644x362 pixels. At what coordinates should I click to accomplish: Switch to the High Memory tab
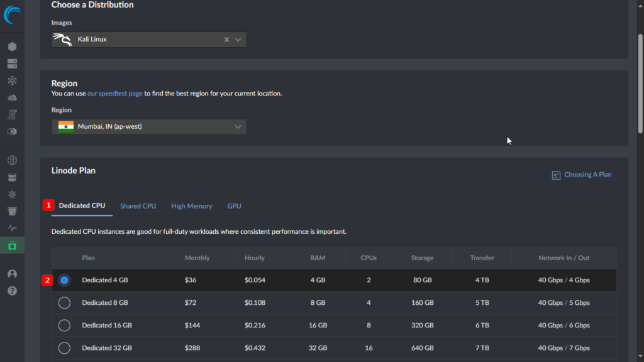tap(192, 206)
